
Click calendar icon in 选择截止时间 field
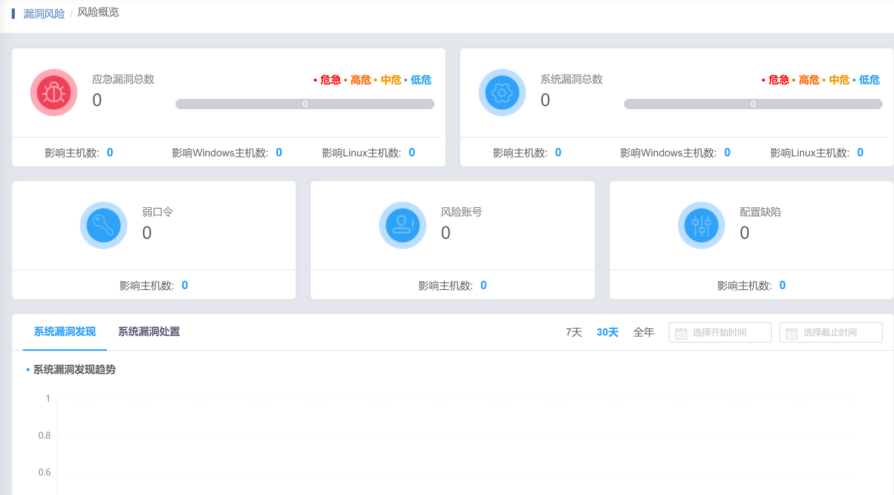pos(791,333)
